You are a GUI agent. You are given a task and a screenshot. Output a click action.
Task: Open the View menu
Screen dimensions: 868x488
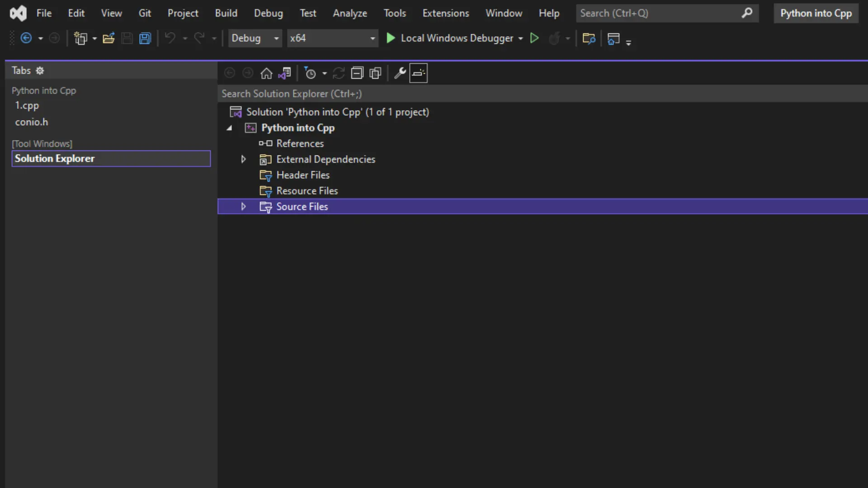click(x=111, y=14)
